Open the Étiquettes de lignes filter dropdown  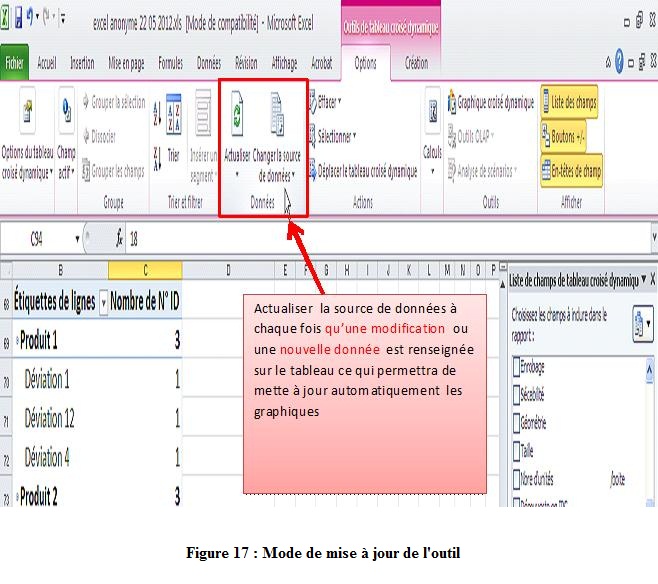(103, 302)
